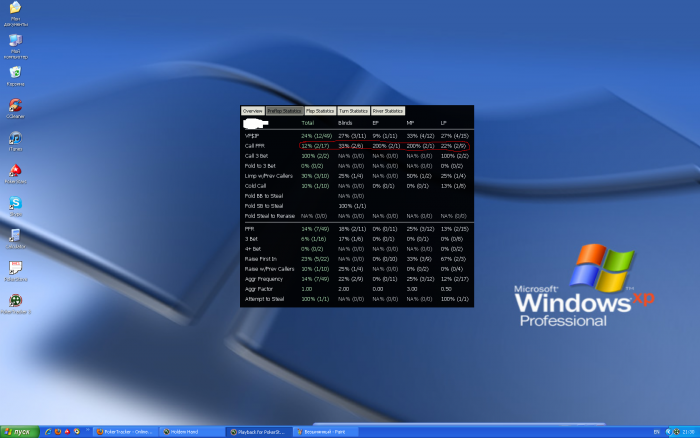Open the My Computer desktop icon
The width and height of the screenshot is (700, 438).
(16, 46)
